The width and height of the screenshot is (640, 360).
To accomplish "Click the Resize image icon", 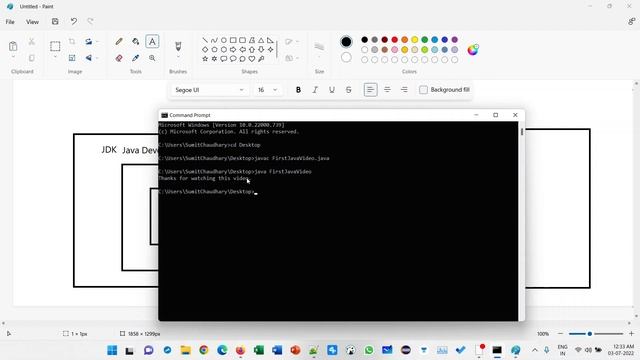I will tap(72, 58).
